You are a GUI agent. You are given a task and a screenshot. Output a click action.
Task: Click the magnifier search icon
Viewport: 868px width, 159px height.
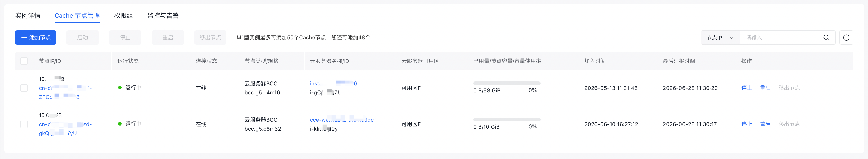coord(826,37)
